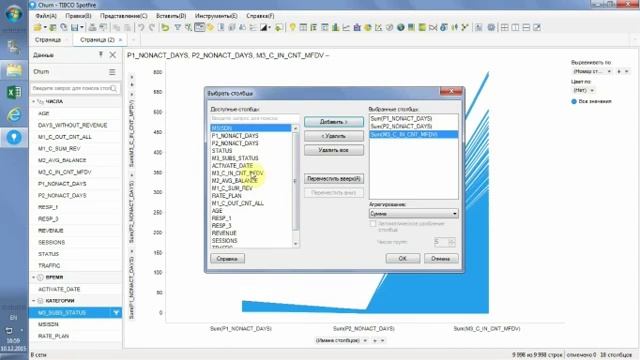This screenshot has height=360, width=640.
Task: Insert a Cross Table visualization
Action: coord(313,27)
